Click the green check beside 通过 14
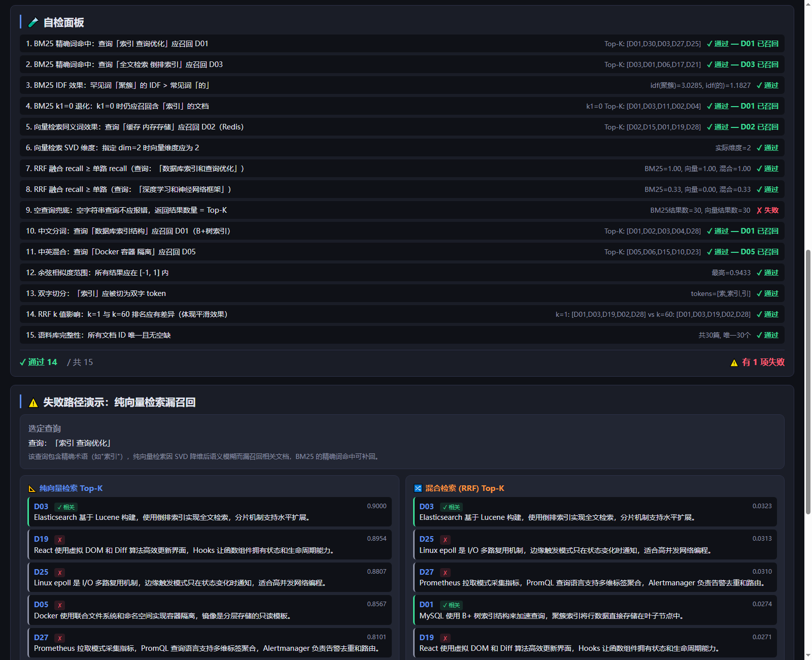Screen dimensions: 812x660 (23, 362)
